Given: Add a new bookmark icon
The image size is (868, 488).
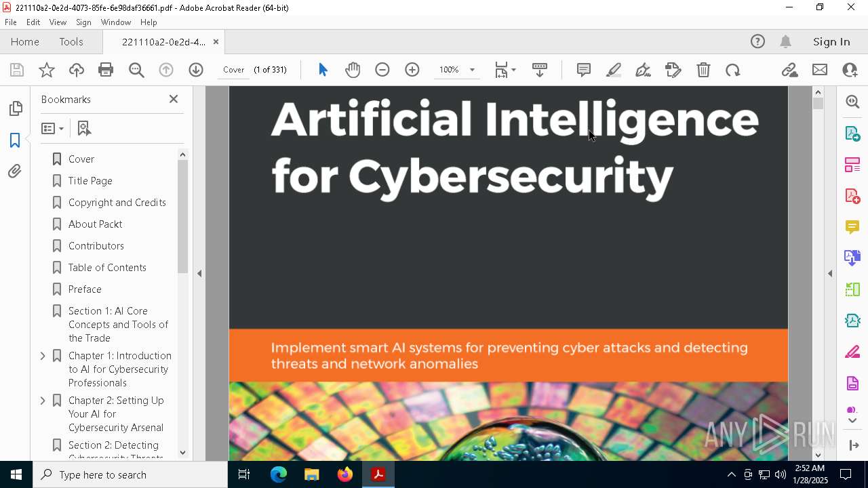Looking at the screenshot, I should 84,128.
